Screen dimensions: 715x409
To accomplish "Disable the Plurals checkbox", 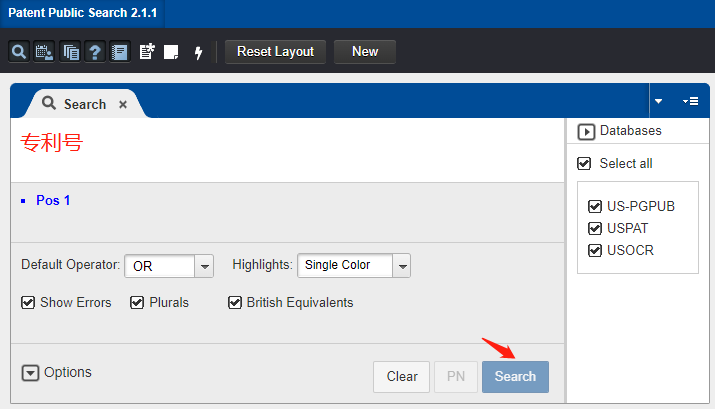I will tap(138, 302).
